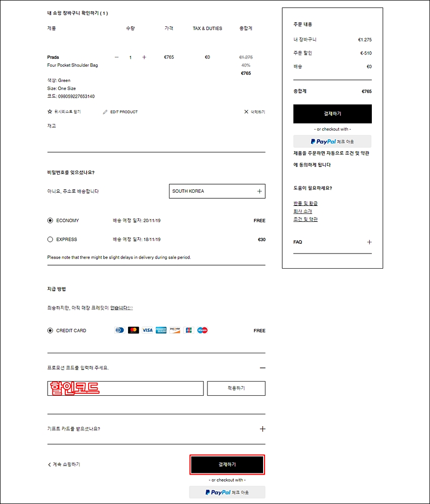Screen dimensions: 430x504
Task: Click the delivery date 18/11/19 text
Action: click(152, 239)
